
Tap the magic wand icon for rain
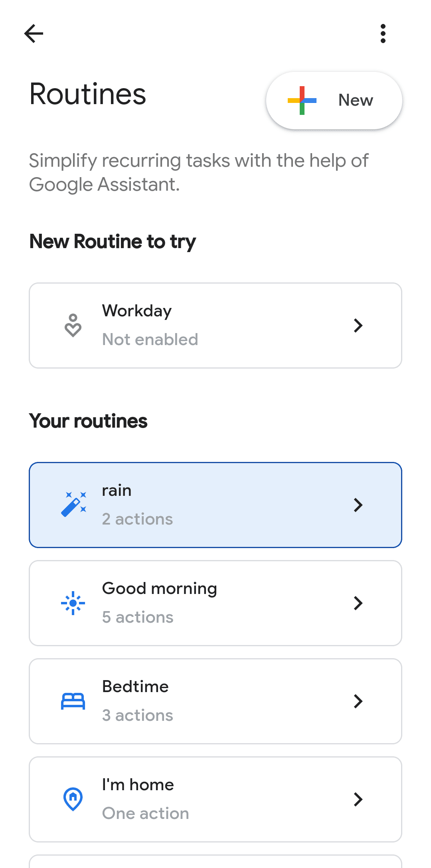tap(73, 505)
